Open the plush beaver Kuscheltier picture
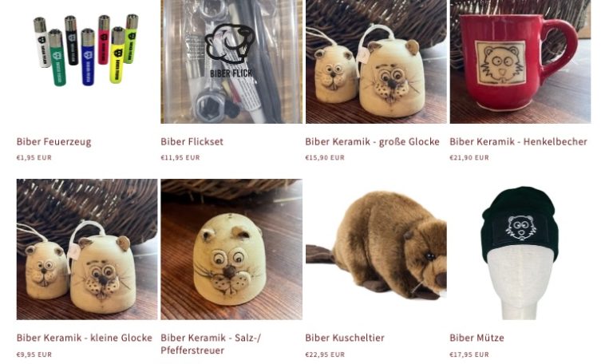This screenshot has width=613, height=364. 376,249
